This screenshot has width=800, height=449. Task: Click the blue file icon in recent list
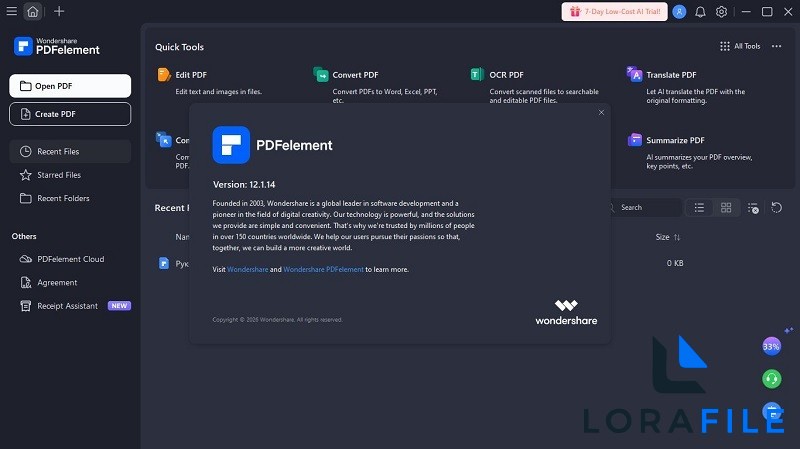[164, 263]
